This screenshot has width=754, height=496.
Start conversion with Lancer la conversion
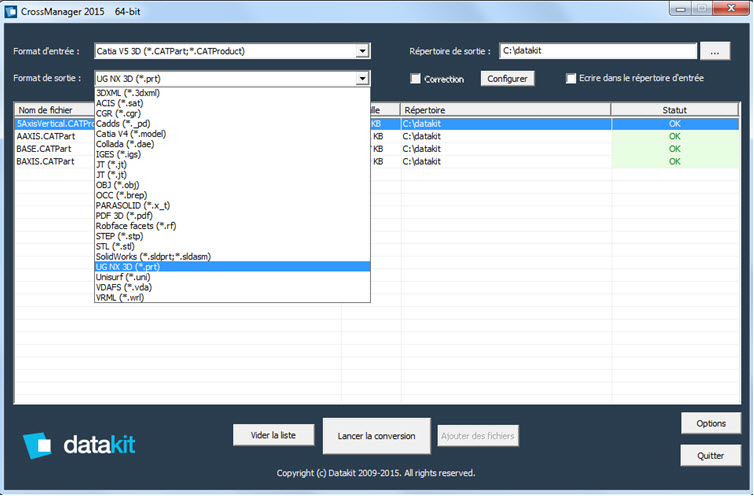[x=376, y=436]
